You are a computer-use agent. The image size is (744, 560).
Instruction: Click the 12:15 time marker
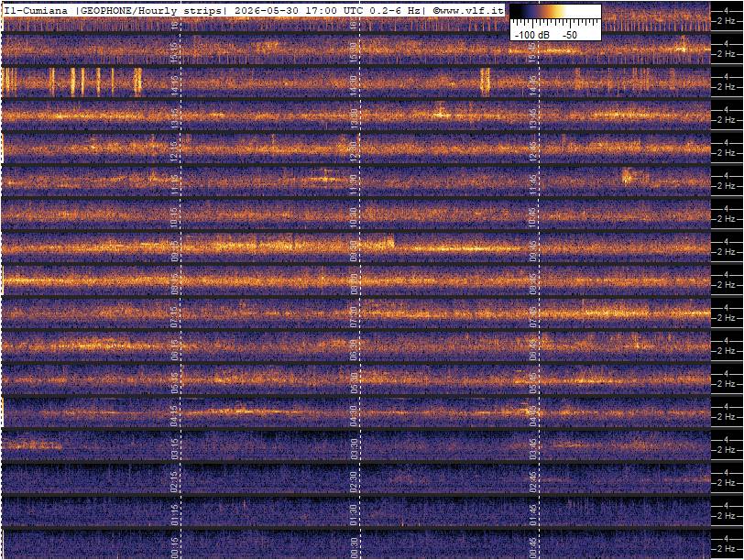tap(175, 151)
